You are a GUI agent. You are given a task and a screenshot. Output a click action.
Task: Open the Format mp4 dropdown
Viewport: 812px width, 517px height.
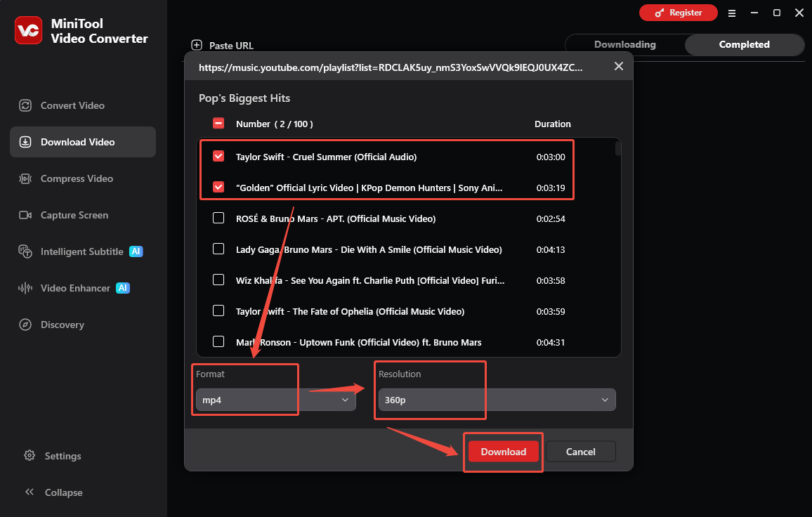click(275, 400)
